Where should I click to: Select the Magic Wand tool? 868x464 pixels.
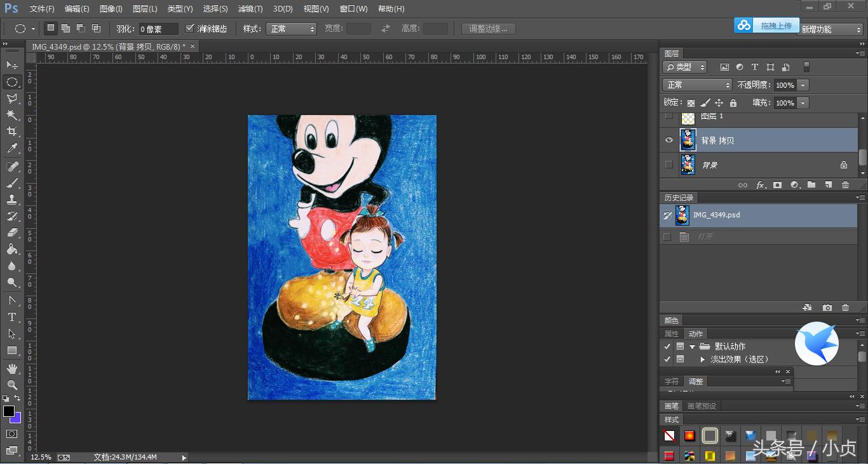[x=11, y=115]
